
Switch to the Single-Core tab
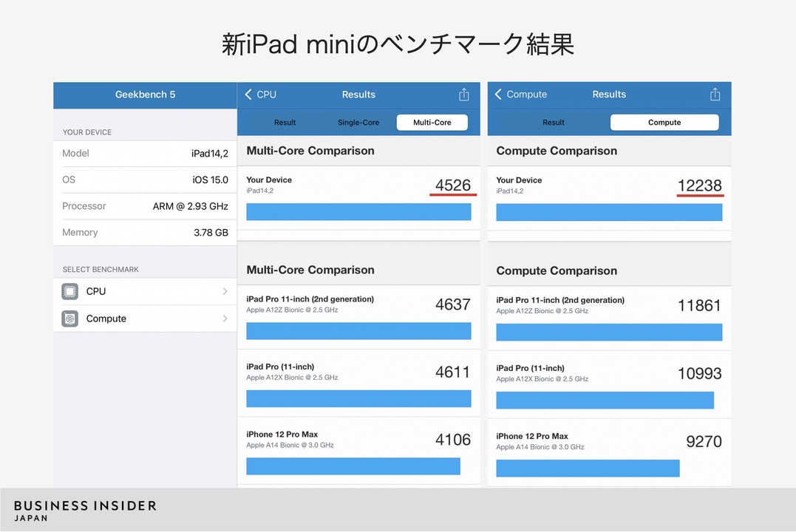(x=358, y=123)
